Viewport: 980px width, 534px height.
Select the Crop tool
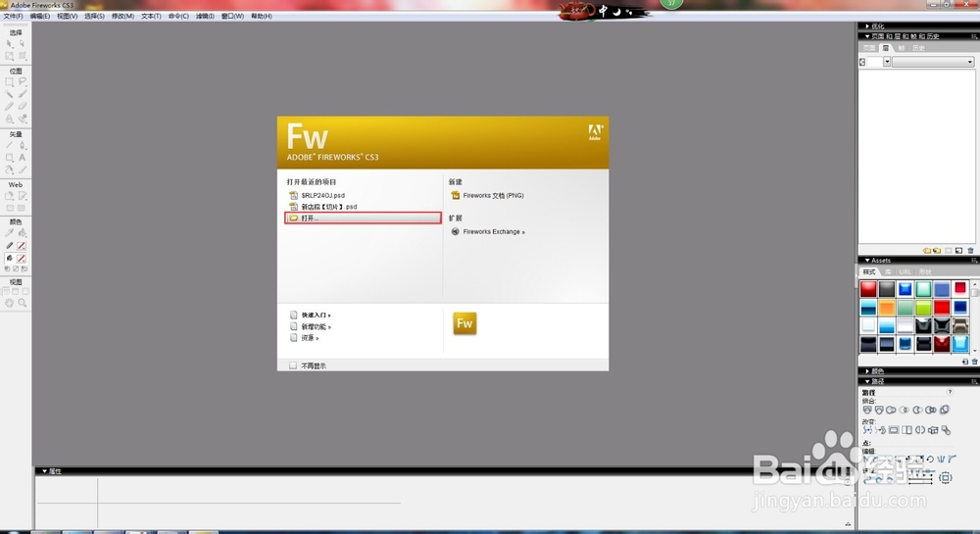point(22,56)
